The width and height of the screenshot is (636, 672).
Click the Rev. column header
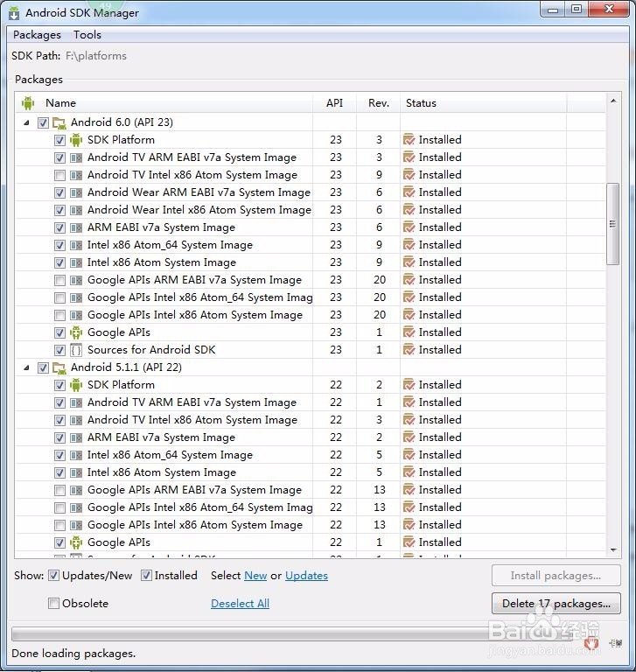click(x=379, y=103)
